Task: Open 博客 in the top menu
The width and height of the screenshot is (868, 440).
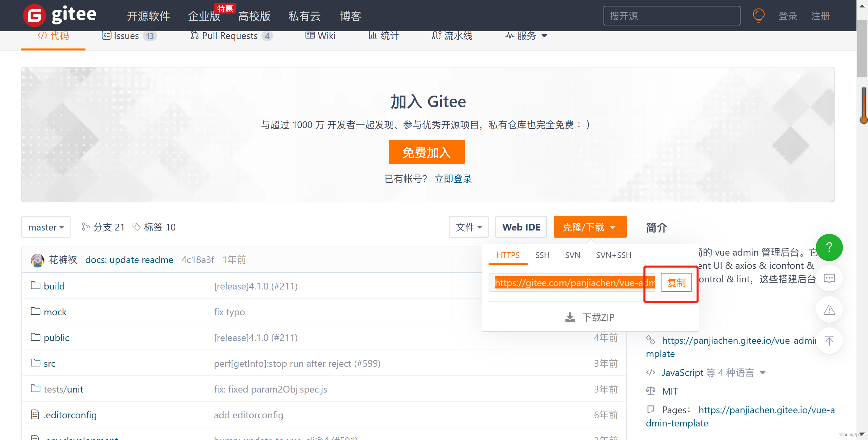Action: coord(351,16)
